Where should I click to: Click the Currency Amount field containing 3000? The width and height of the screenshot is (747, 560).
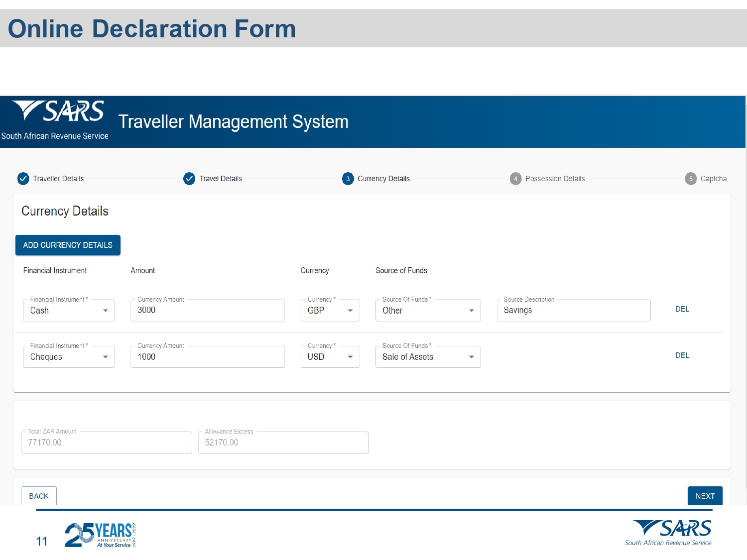(x=207, y=310)
